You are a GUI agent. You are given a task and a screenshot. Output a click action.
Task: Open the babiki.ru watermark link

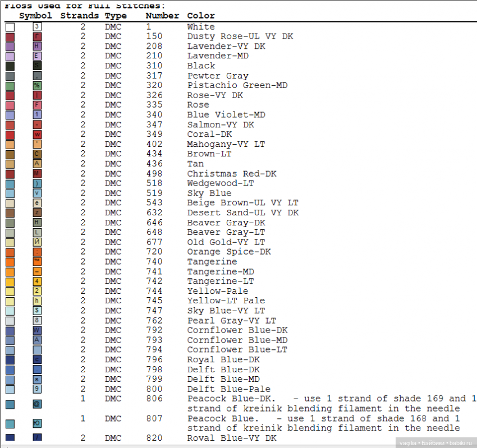click(460, 443)
